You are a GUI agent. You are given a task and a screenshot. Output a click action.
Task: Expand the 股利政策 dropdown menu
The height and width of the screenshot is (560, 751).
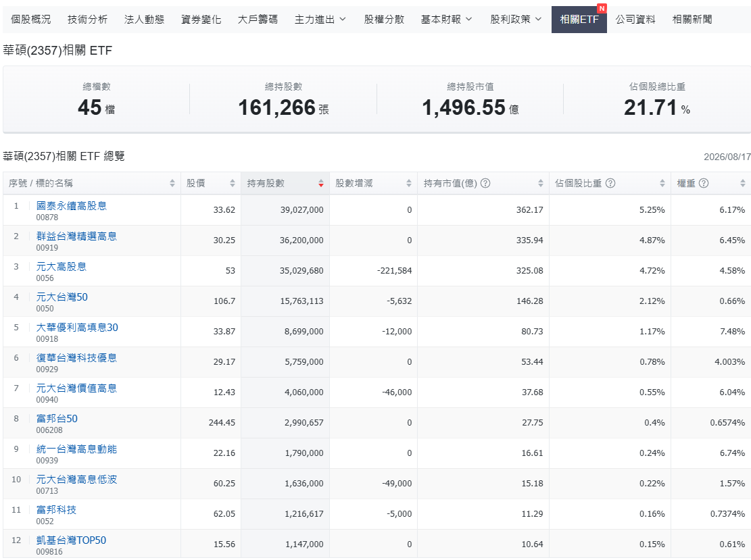click(516, 20)
